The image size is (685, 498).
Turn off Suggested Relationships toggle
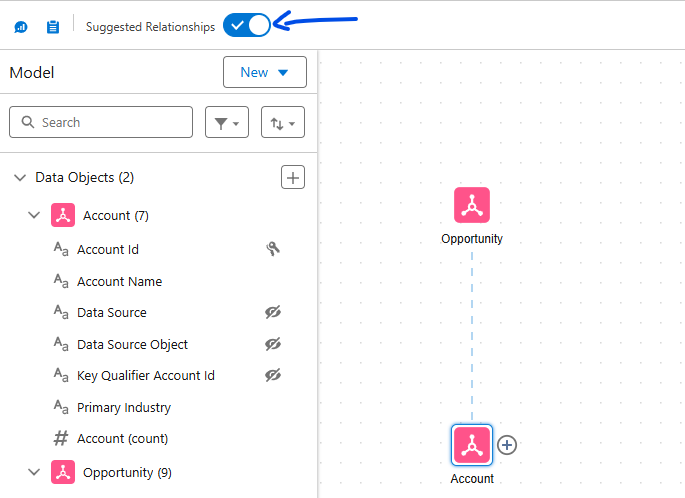click(247, 26)
